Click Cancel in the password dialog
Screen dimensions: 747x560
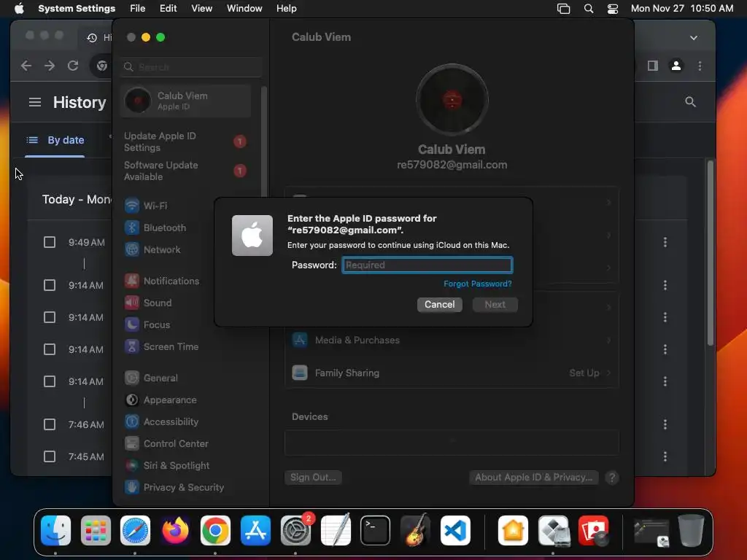click(x=440, y=305)
